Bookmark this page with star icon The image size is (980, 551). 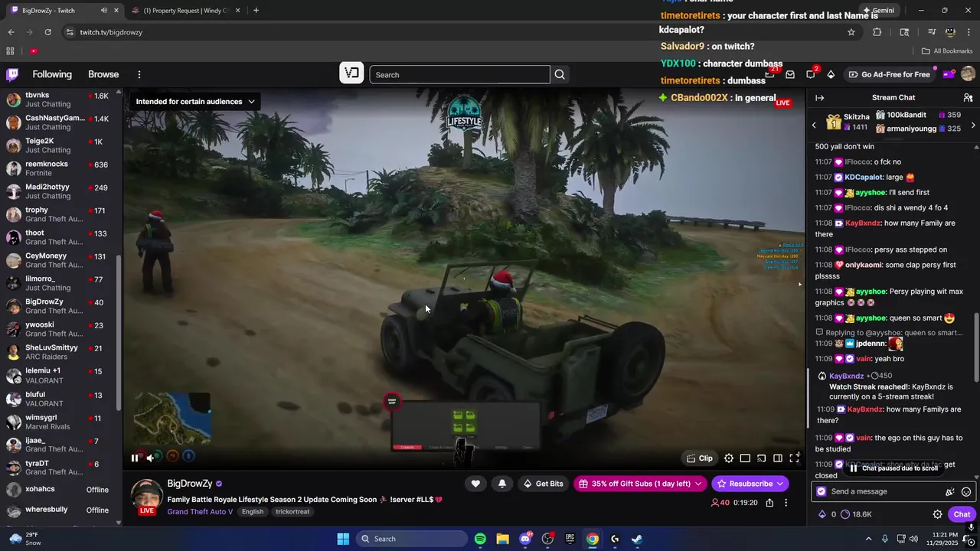851,32
